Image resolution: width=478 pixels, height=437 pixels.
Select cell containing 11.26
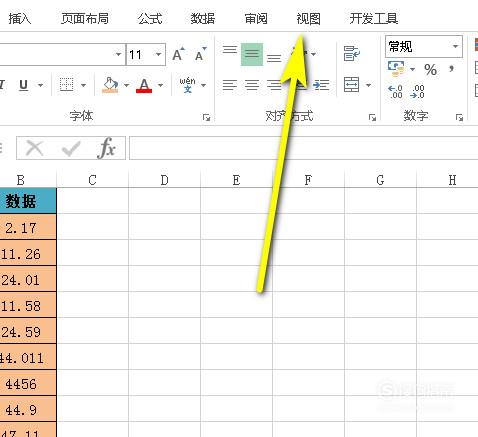pos(28,253)
